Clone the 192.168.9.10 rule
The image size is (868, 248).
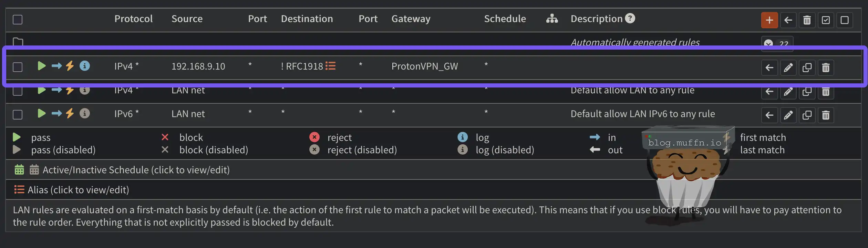pos(807,68)
